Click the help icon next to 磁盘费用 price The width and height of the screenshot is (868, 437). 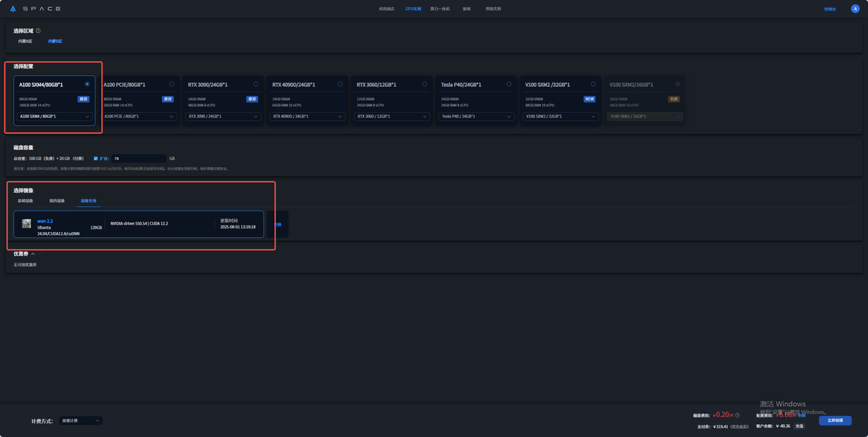point(737,415)
